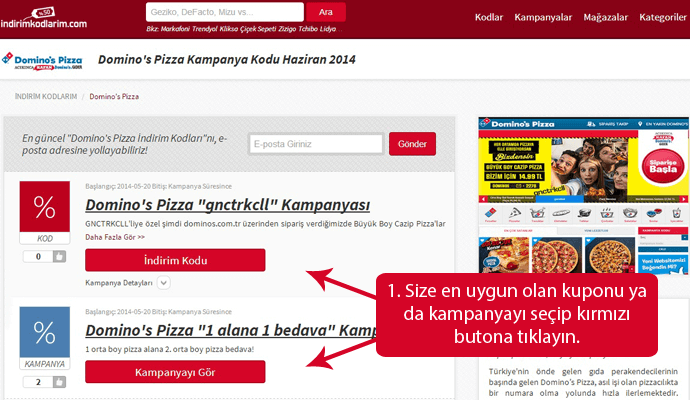The width and height of the screenshot is (690, 400).
Task: Open the Kampanyalar menu
Action: [545, 18]
